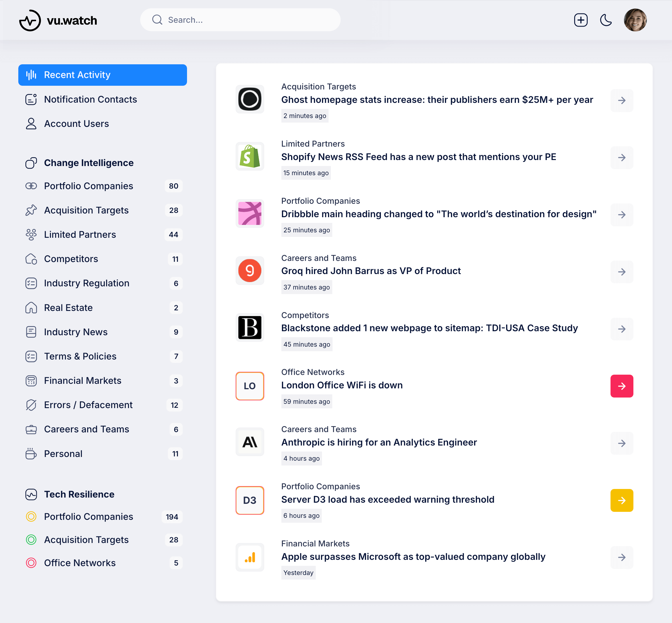The height and width of the screenshot is (623, 672).
Task: Switch to Account Users
Action: 76,124
